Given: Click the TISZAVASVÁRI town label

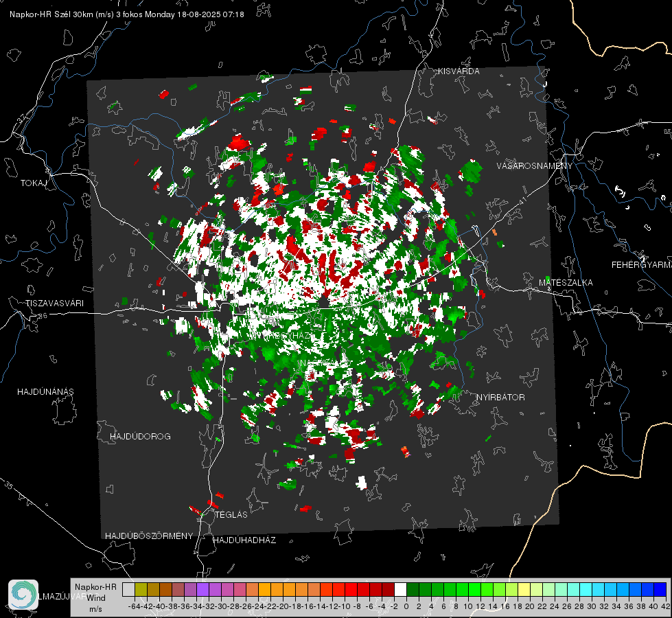Looking at the screenshot, I should [54, 304].
